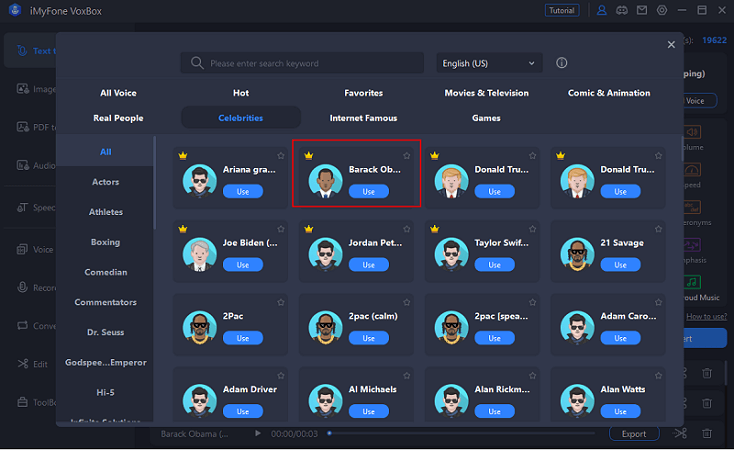Open the English (US) language dropdown

489,63
